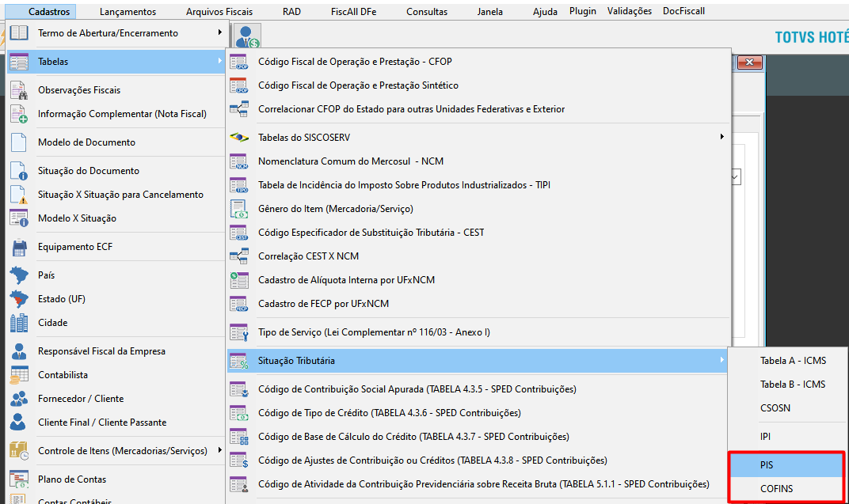
Task: Click the Tabelas menu icon
Action: [19, 62]
